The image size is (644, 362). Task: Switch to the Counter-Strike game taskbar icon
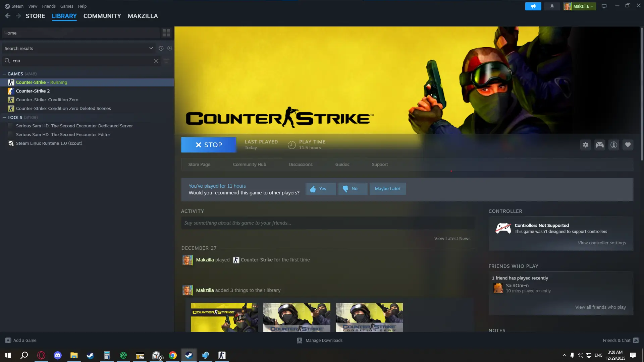point(222,355)
